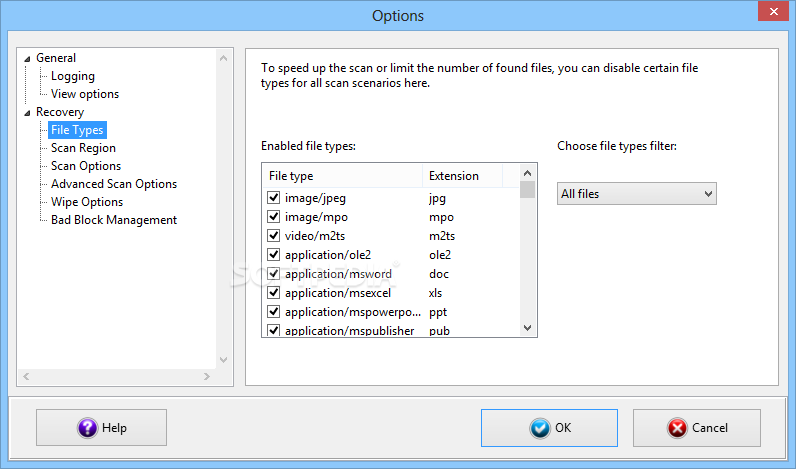This screenshot has width=796, height=469.
Task: Click the blue checkmark OK icon
Action: [540, 428]
